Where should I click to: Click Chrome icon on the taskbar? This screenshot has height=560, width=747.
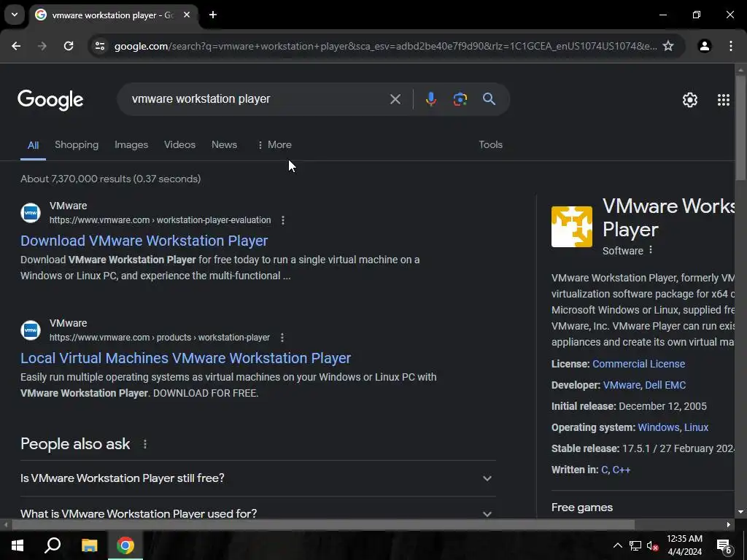(125, 545)
